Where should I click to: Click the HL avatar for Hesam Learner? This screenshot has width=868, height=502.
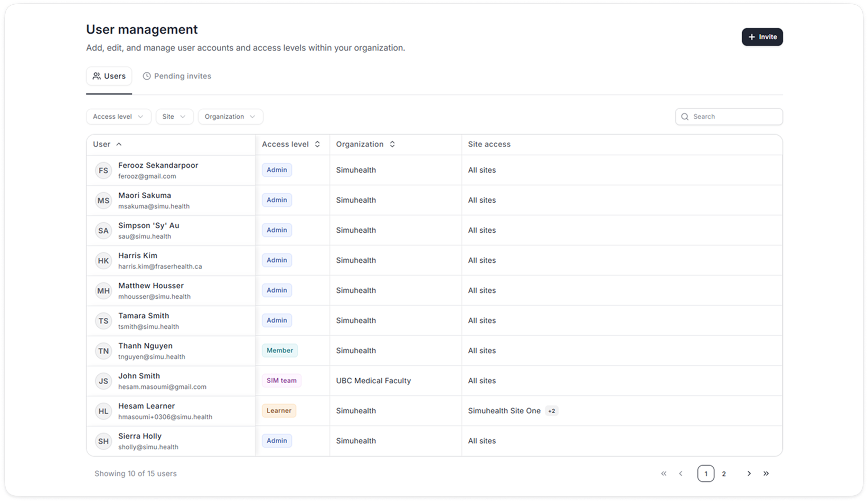click(x=103, y=411)
